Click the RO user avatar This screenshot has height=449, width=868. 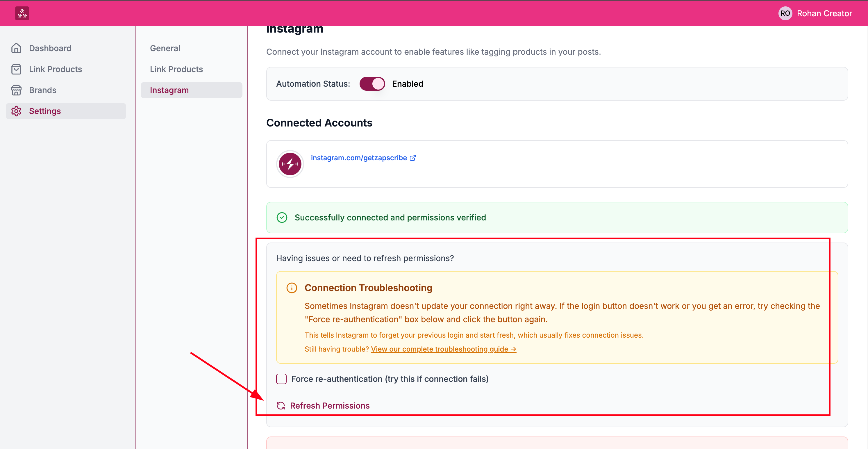[x=785, y=13]
